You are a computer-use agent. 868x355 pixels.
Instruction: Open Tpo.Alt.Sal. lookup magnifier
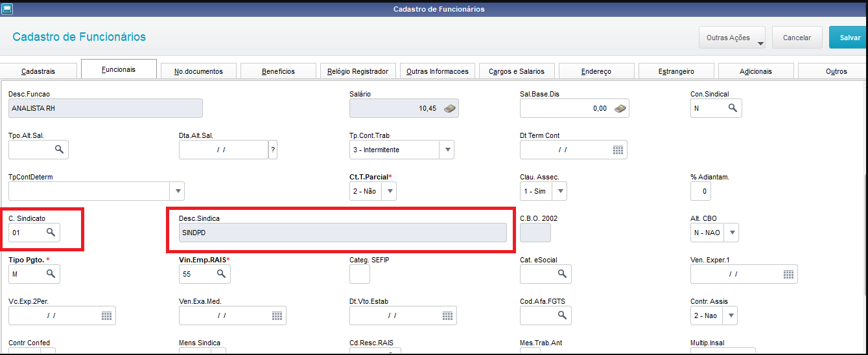59,150
